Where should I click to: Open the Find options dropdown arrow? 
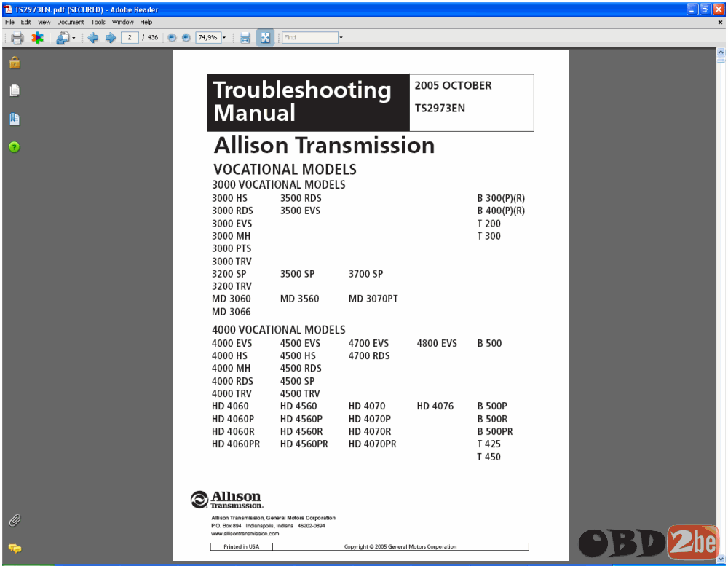pyautogui.click(x=341, y=38)
